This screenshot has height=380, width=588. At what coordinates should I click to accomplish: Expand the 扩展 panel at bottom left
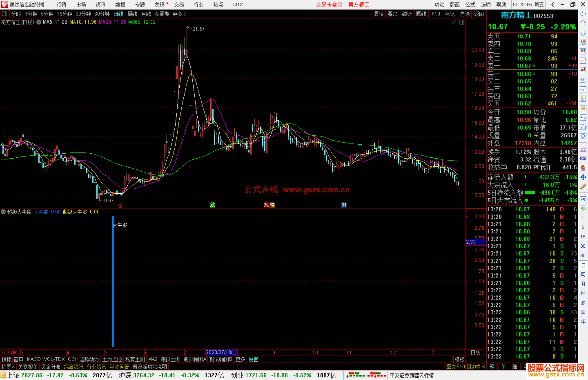coord(8,367)
